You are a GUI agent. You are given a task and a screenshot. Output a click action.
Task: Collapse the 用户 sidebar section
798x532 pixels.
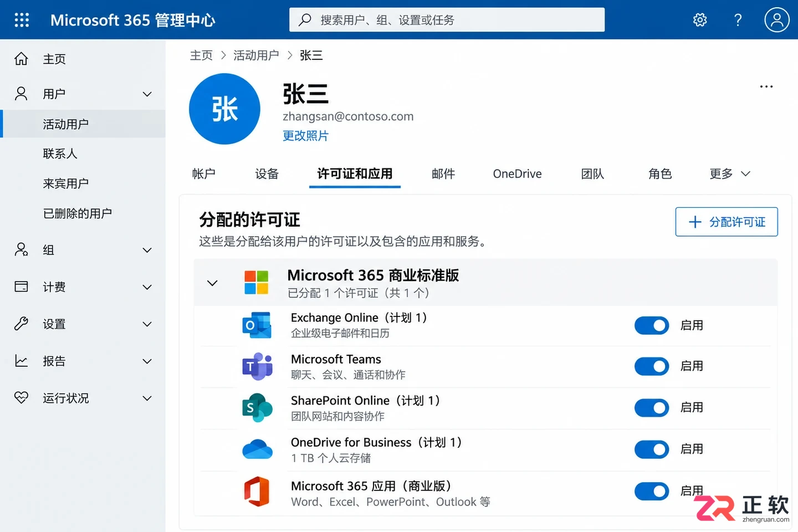click(147, 94)
